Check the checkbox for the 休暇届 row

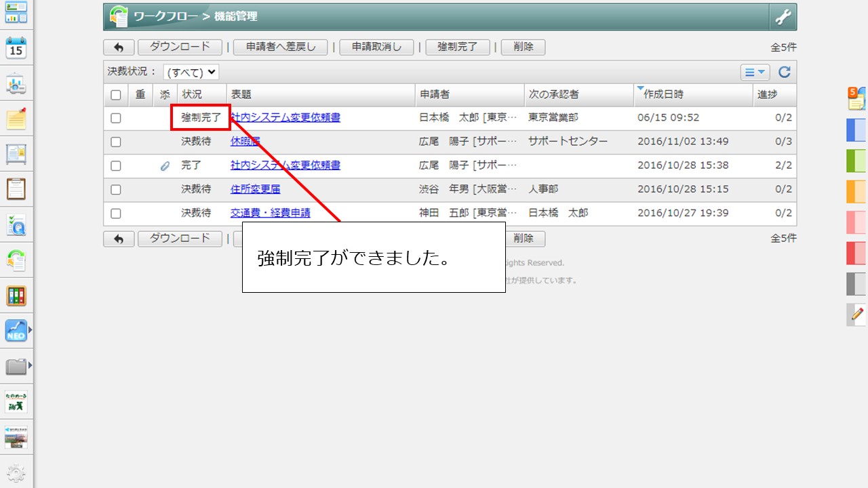pos(115,141)
